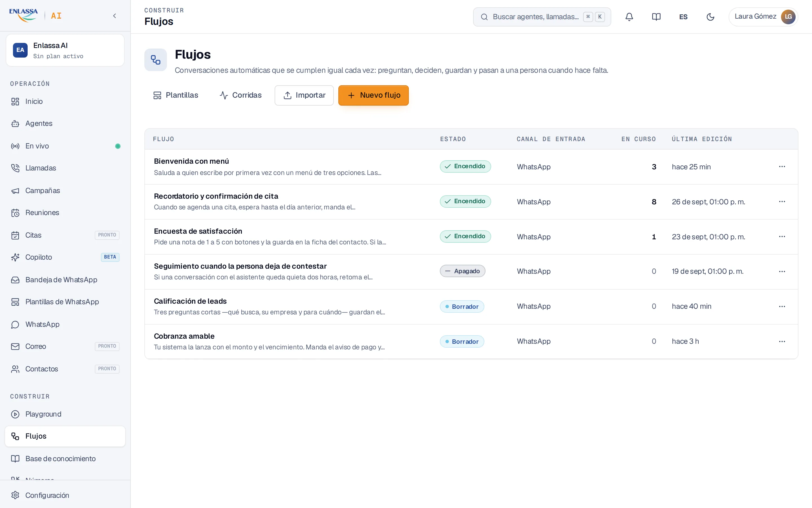Click Borrador badge on Calificación de leads
This screenshot has width=812, height=508.
pyautogui.click(x=462, y=306)
